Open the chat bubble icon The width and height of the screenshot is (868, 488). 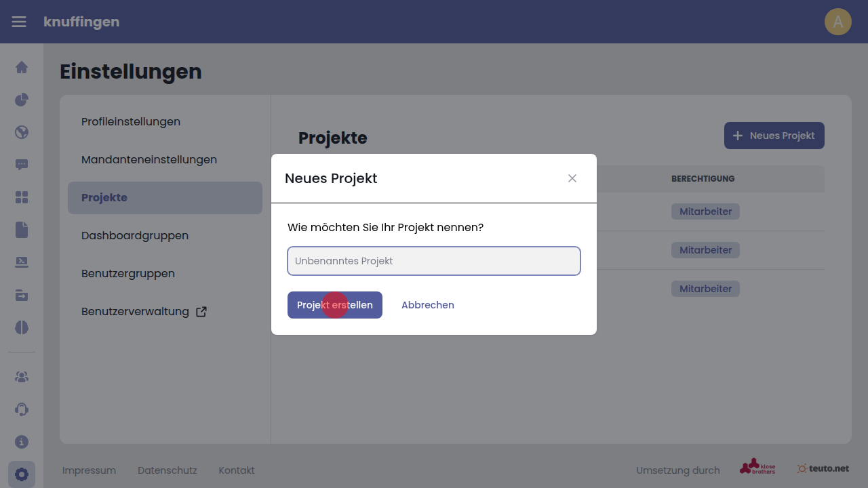pos(22,165)
